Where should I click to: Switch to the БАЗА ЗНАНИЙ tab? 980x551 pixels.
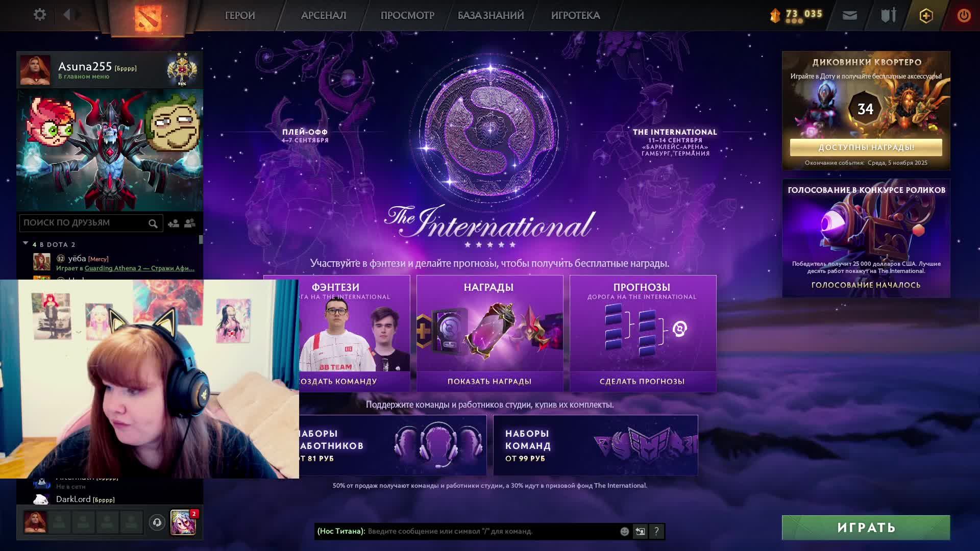pos(490,15)
